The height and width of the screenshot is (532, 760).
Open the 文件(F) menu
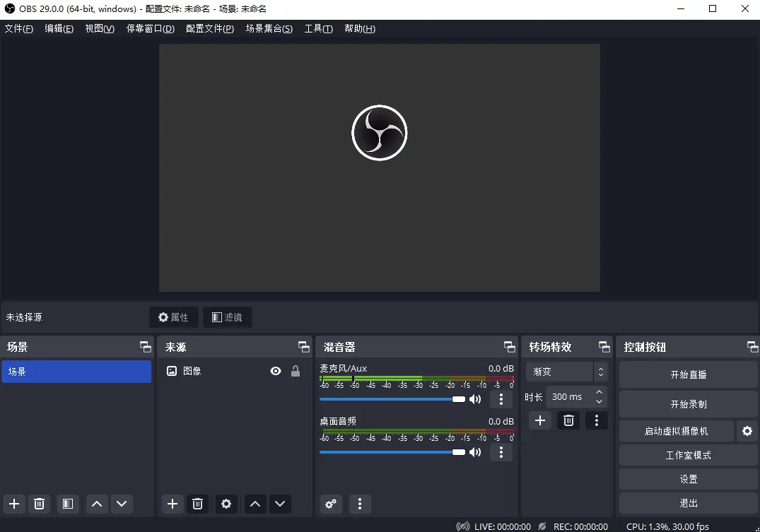point(19,28)
